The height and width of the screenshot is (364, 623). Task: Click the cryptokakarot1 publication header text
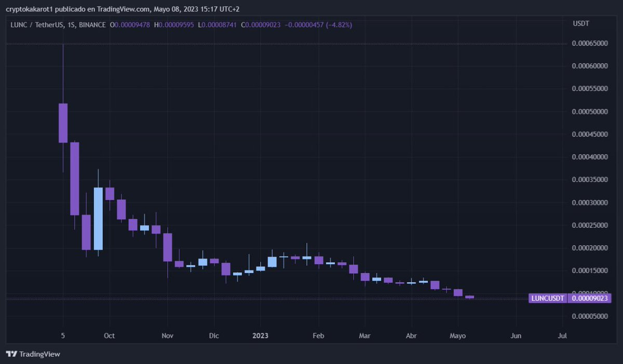point(124,9)
